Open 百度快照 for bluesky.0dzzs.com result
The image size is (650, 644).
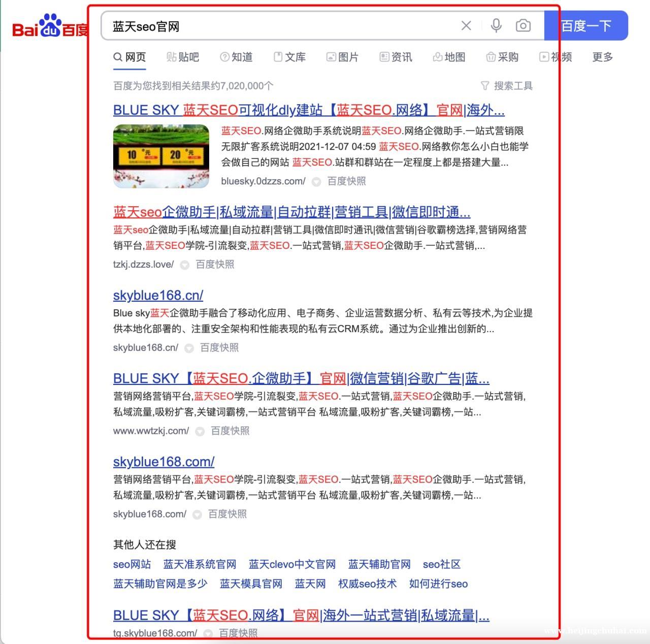[x=346, y=181]
